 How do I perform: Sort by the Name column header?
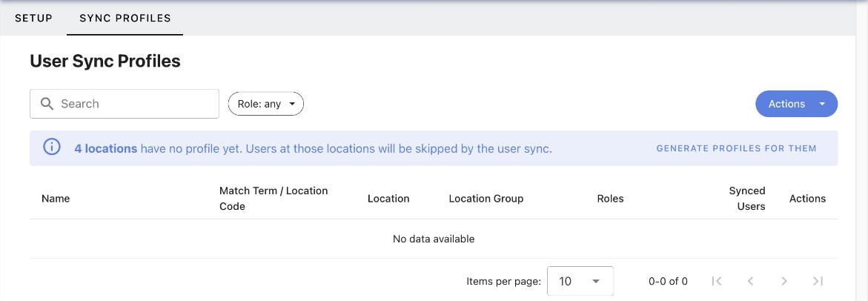coord(56,199)
